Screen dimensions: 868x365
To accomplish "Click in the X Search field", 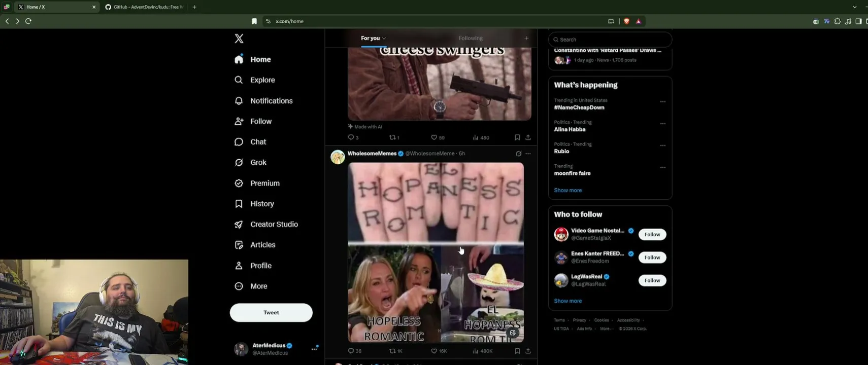I will pos(610,40).
